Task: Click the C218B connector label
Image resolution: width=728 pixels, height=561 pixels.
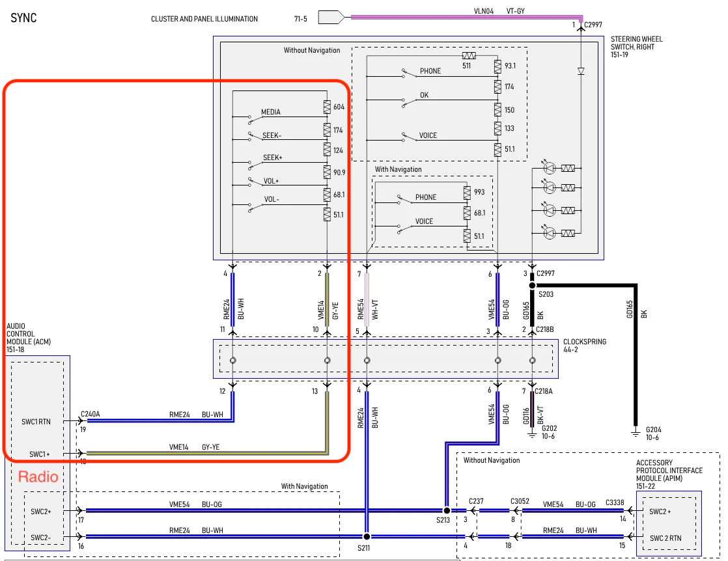Action: click(545, 329)
